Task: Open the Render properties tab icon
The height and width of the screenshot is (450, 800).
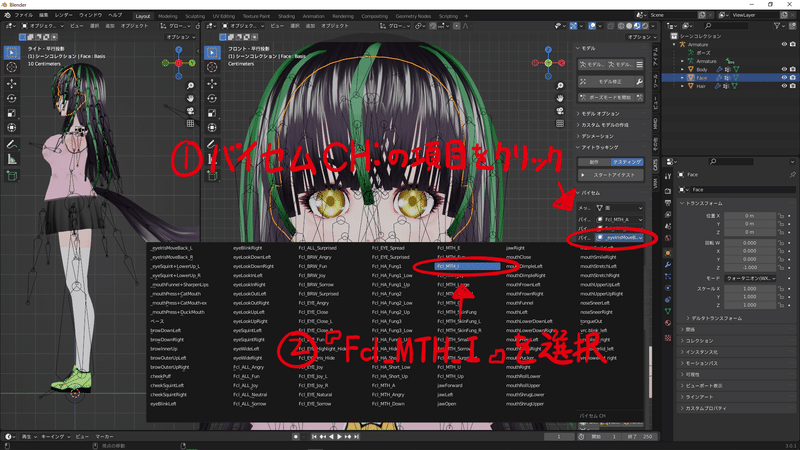Action: [x=668, y=191]
